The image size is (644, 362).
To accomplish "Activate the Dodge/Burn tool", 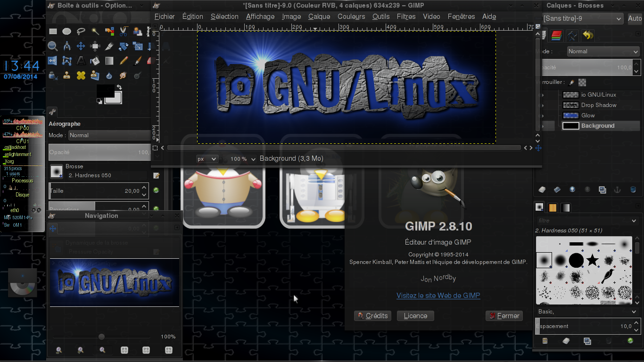I will [x=138, y=75].
